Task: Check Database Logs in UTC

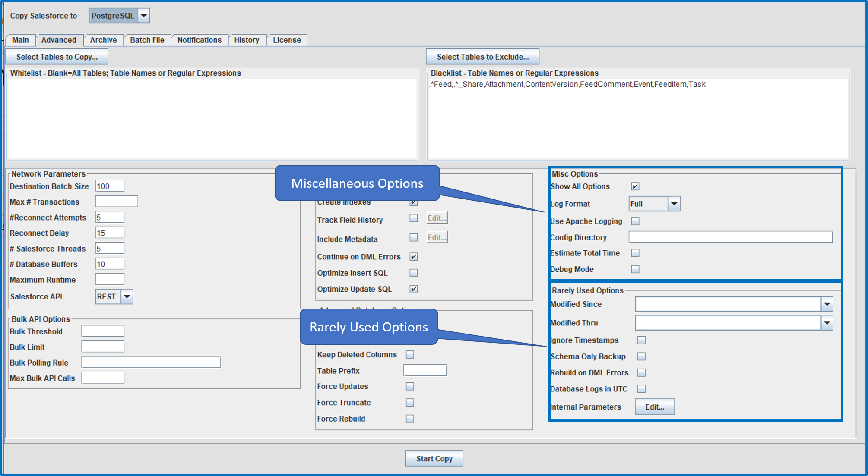Action: (642, 389)
